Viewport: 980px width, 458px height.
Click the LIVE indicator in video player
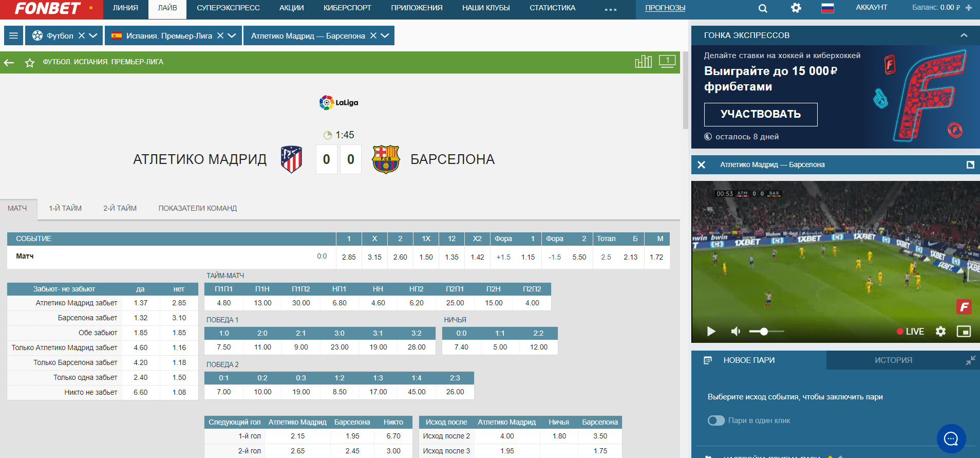(x=910, y=332)
